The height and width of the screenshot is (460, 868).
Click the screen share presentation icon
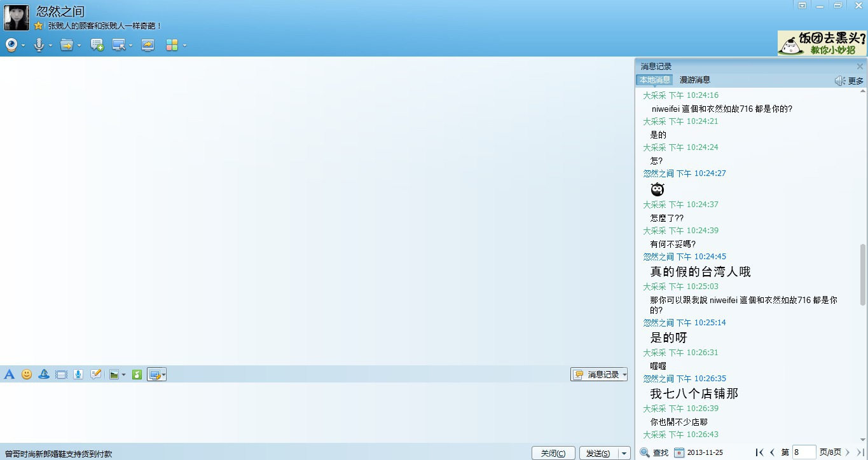pos(148,45)
